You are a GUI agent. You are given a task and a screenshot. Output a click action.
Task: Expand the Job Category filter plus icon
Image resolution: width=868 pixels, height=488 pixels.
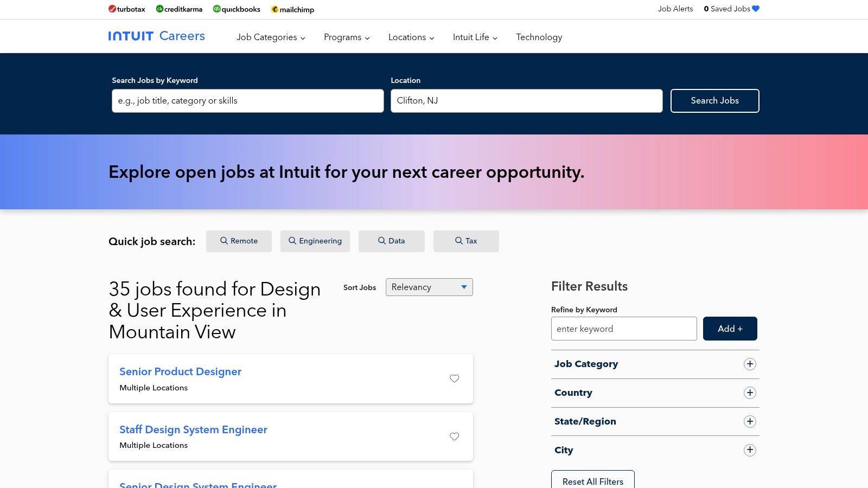click(x=750, y=364)
